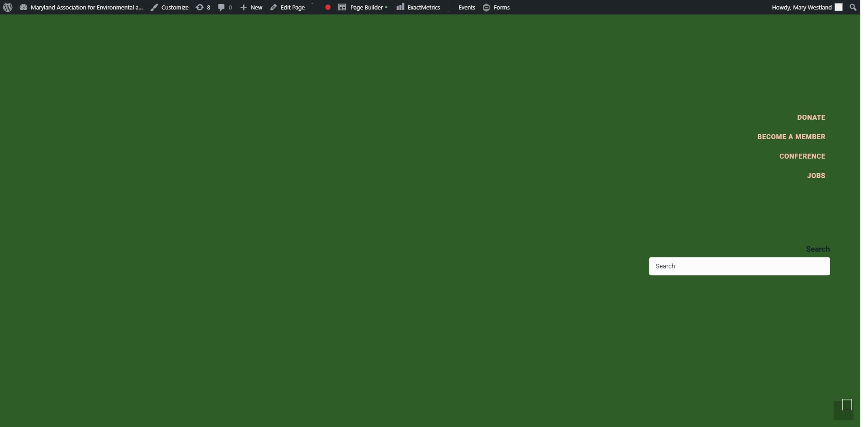Open the Page Builder menu
This screenshot has height=427, width=868.
pos(363,7)
